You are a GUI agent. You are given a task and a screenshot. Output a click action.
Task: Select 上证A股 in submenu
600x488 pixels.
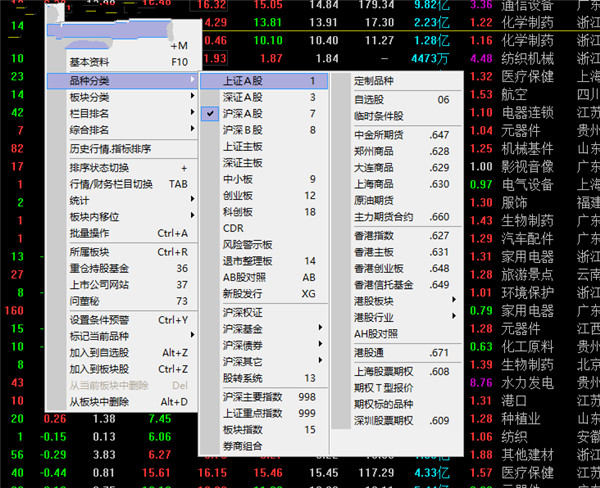click(264, 81)
